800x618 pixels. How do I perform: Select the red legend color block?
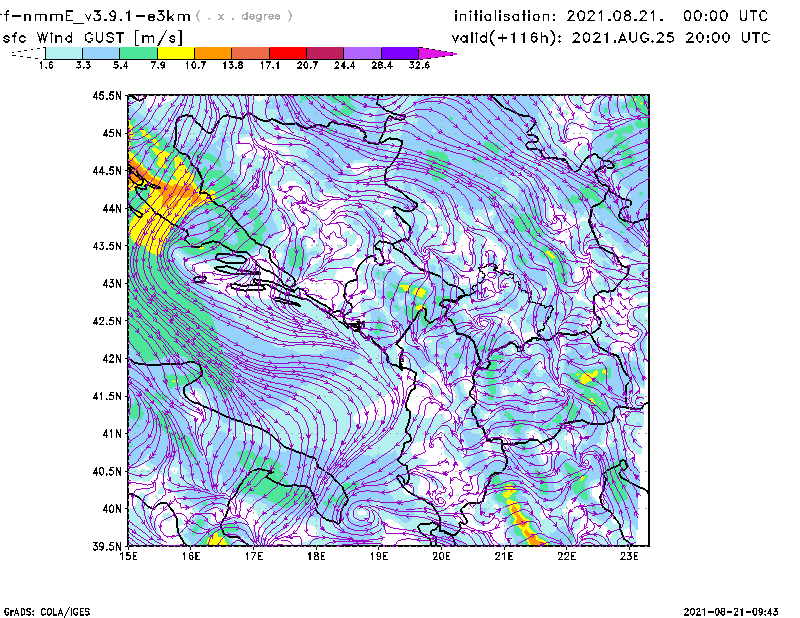(288, 52)
